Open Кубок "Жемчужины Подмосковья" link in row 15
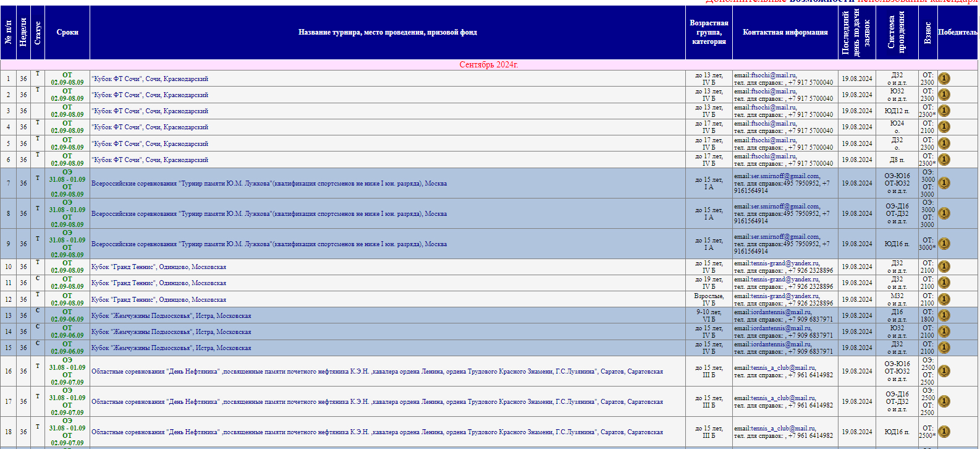 [171, 348]
